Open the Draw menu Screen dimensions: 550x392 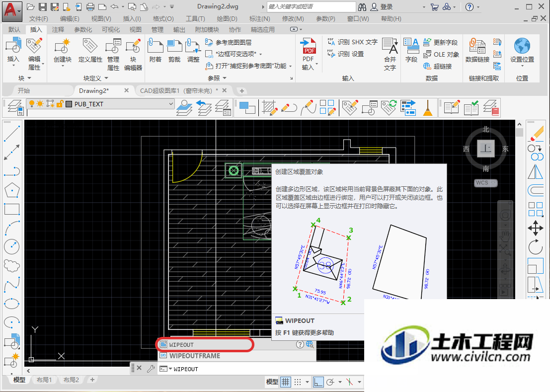pos(227,19)
